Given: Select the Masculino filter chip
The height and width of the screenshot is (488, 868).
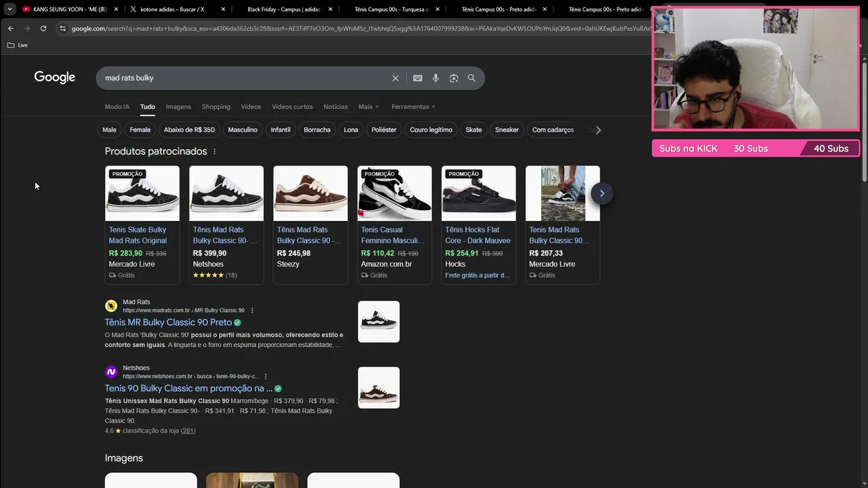Looking at the screenshot, I should [x=243, y=129].
